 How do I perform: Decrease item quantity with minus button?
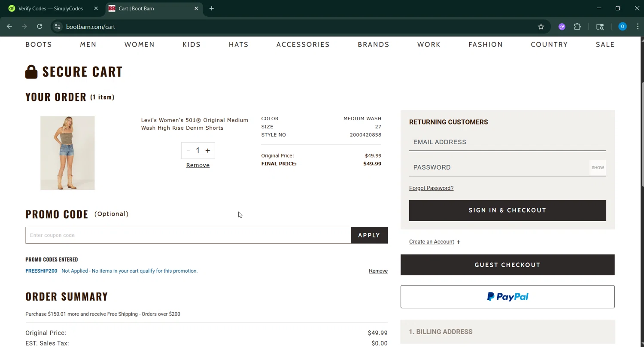[x=188, y=151]
